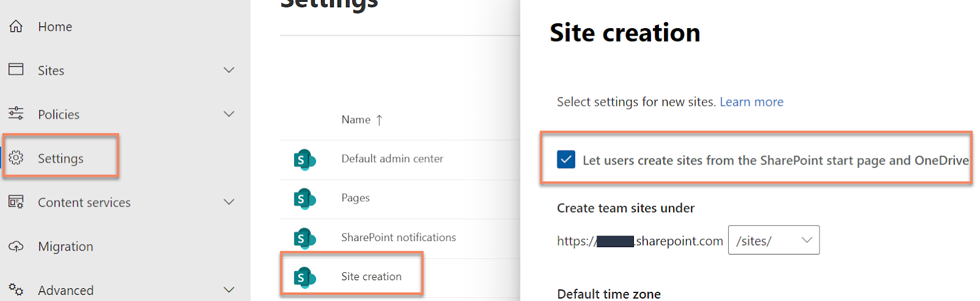Click the Create team sites under label
Image resolution: width=980 pixels, height=301 pixels.
click(626, 208)
